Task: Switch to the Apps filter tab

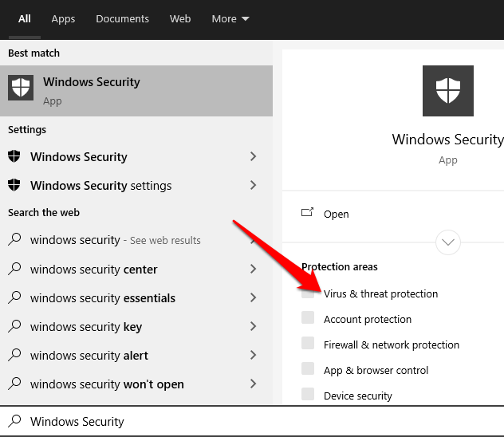Action: 63,18
